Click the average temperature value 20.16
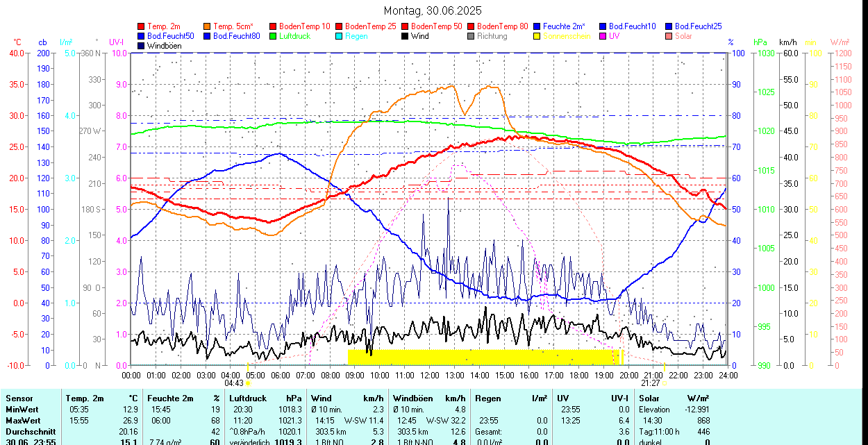Screen dimensions: 868x445 tap(128, 432)
